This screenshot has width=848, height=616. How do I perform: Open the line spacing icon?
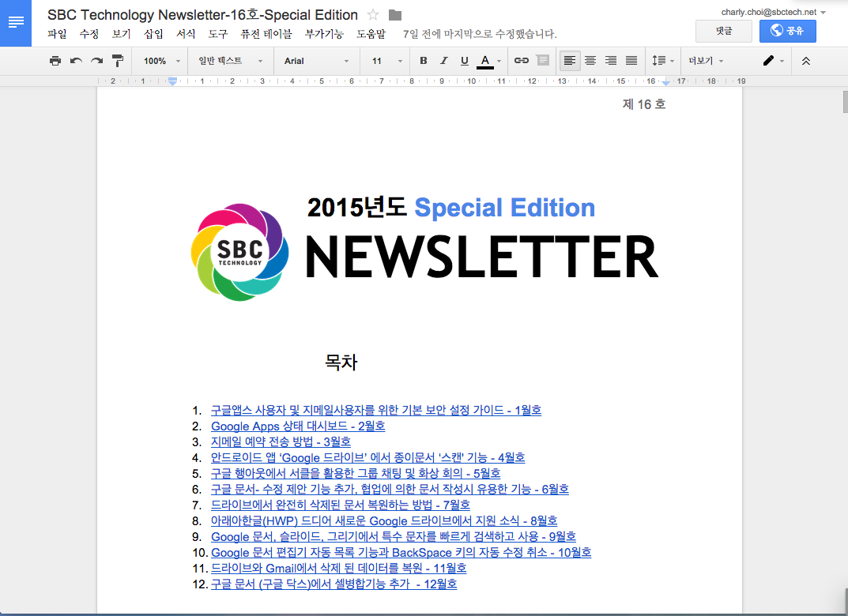coord(658,61)
